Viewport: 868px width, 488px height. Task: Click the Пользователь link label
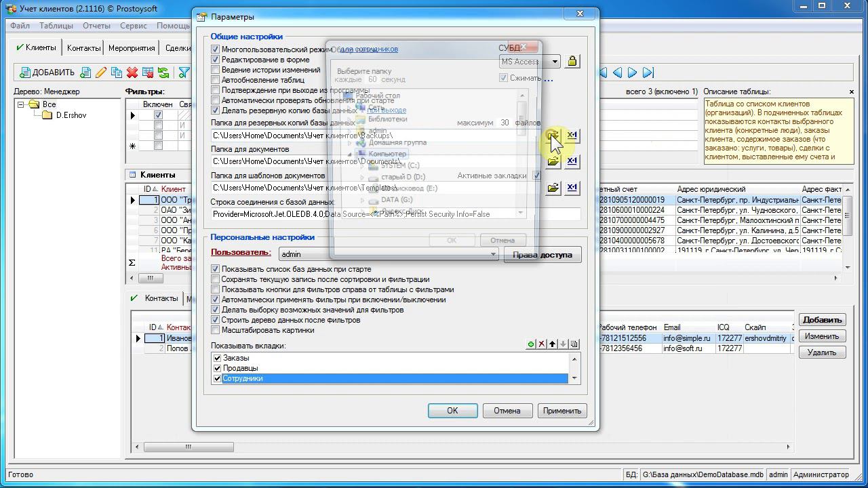241,253
